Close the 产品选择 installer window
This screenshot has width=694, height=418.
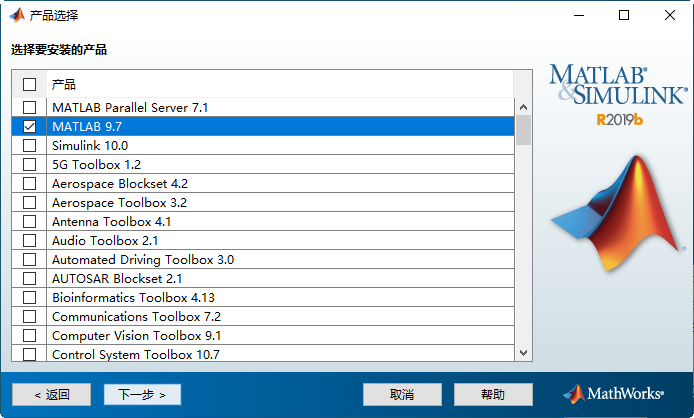point(670,15)
